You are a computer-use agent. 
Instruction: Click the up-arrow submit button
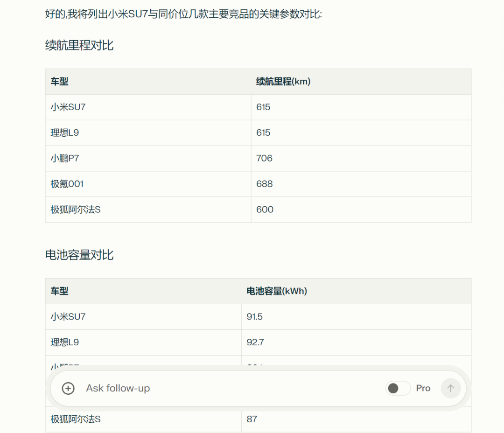point(451,388)
